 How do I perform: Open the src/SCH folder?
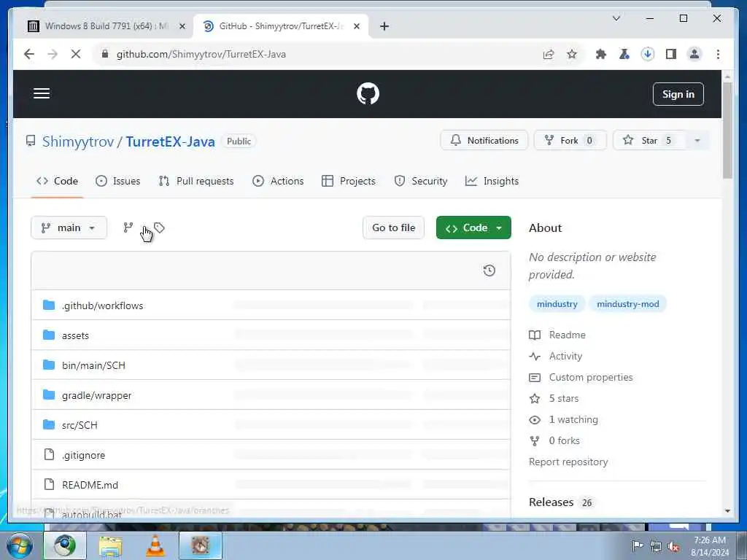[80, 425]
